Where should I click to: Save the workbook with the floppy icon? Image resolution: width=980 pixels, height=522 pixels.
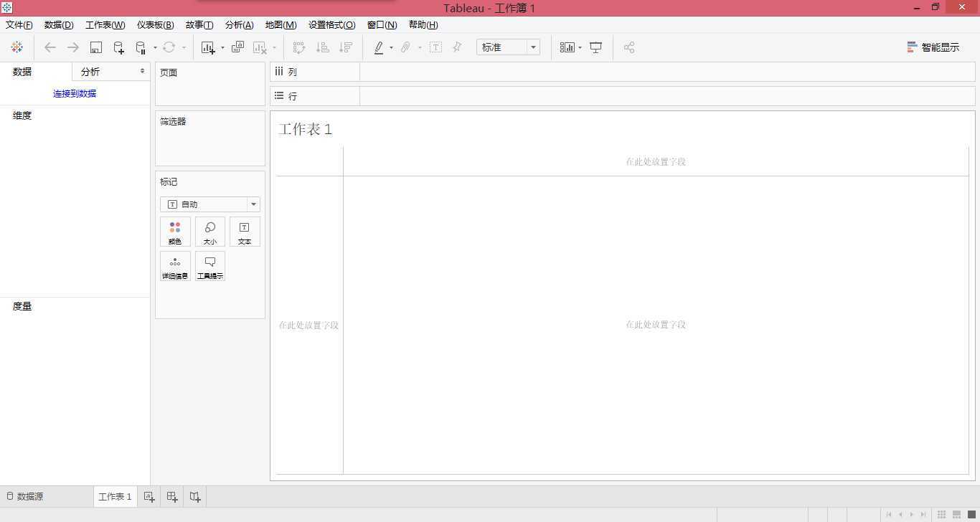[x=96, y=47]
